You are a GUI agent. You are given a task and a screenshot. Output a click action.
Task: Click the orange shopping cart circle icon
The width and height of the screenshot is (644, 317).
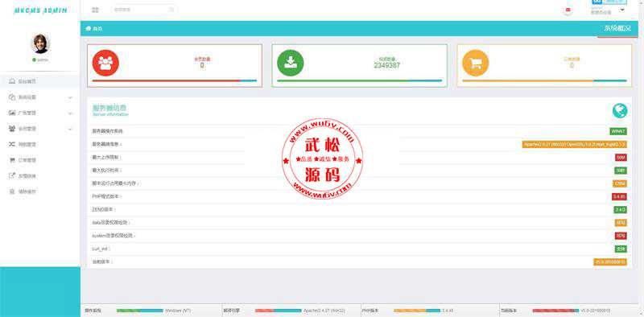(x=476, y=63)
